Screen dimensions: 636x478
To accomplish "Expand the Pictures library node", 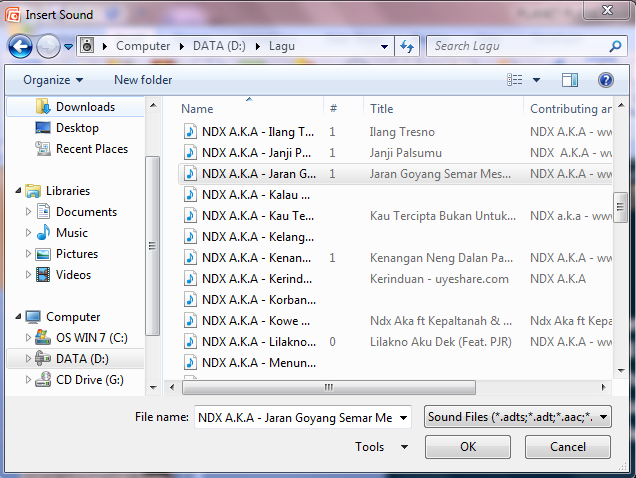I will click(28, 254).
